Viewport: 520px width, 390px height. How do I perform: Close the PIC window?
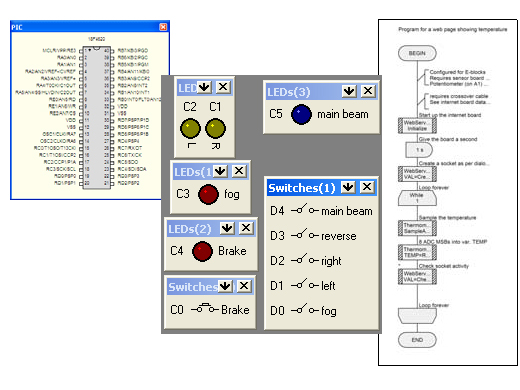163,27
